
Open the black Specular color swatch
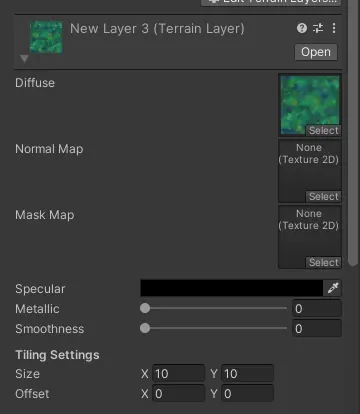(x=232, y=288)
